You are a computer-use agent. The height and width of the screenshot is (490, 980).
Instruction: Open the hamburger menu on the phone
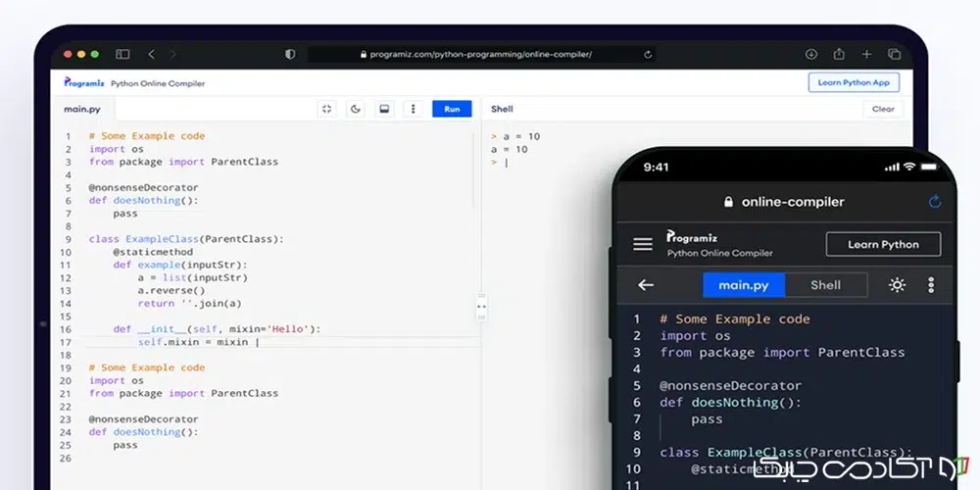(643, 244)
